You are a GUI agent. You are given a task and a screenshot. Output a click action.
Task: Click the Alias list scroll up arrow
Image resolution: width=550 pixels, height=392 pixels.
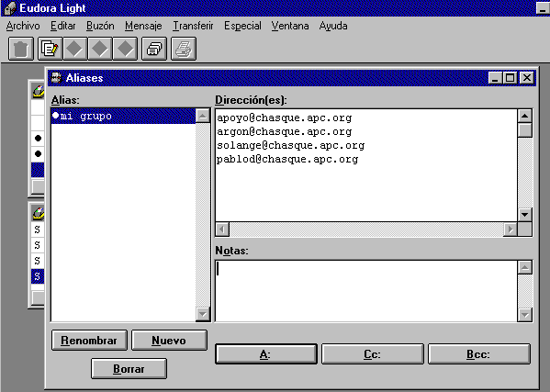tap(203, 116)
